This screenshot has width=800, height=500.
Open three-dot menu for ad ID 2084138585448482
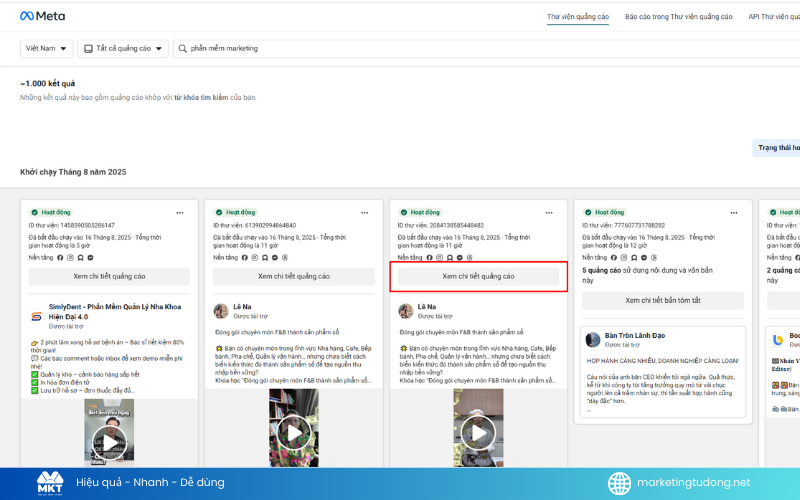point(549,213)
